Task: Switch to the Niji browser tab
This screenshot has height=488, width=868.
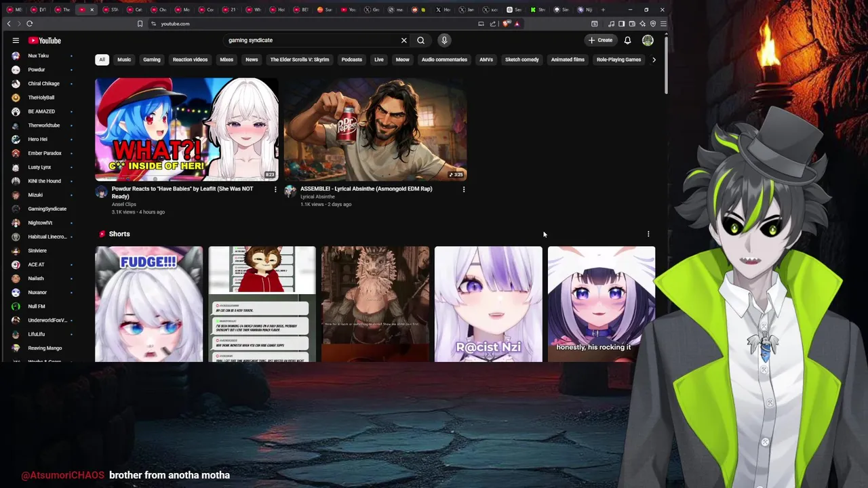Action: 585,9
